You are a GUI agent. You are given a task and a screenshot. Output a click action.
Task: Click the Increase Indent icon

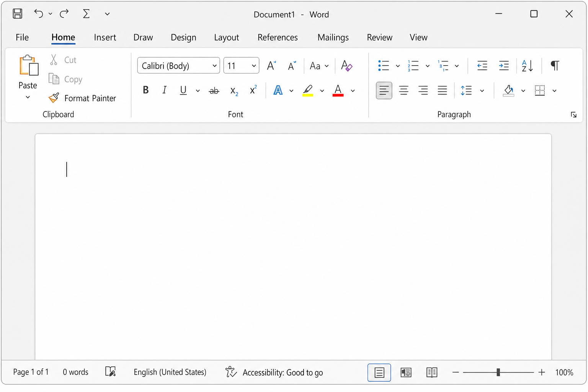504,66
